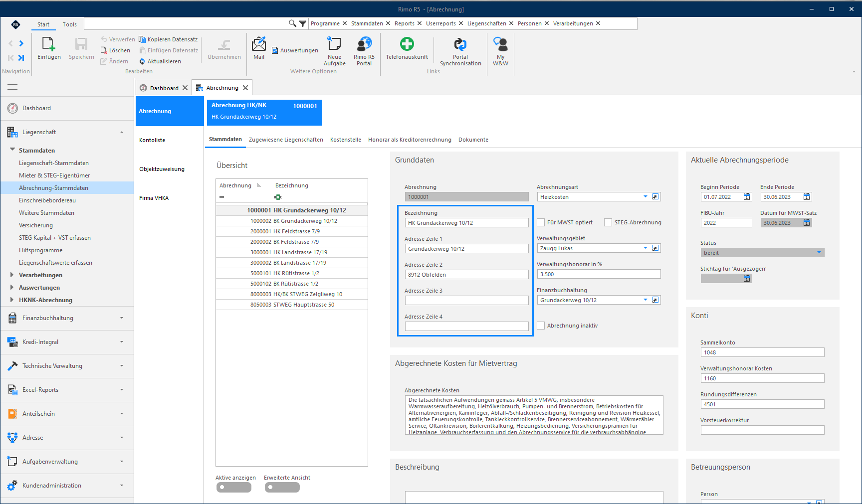
Task: Toggle the hamburger sidebar menu
Action: pyautogui.click(x=12, y=87)
